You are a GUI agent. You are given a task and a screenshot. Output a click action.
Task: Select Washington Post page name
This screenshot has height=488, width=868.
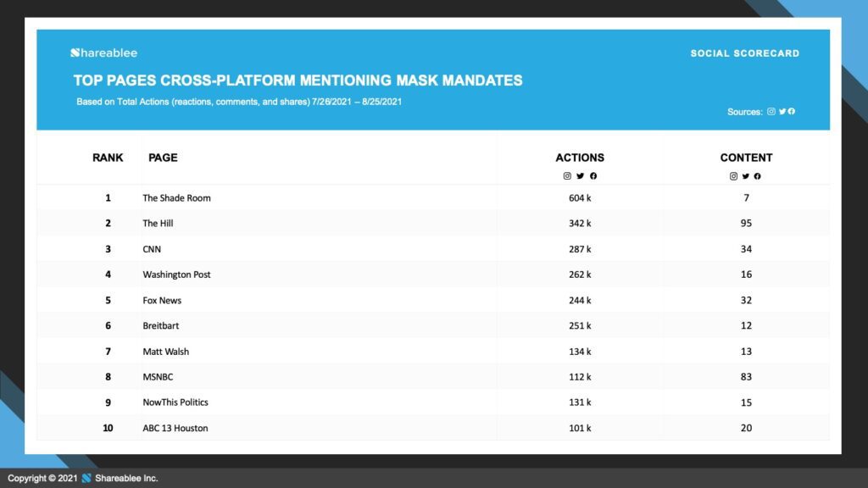176,274
